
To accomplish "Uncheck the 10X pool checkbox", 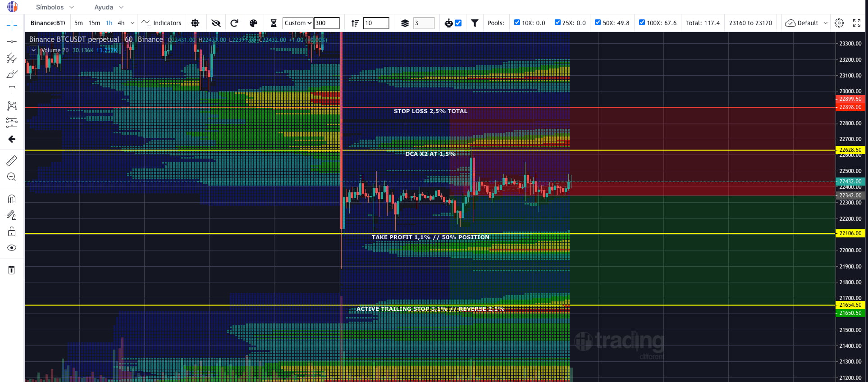I will click(517, 23).
